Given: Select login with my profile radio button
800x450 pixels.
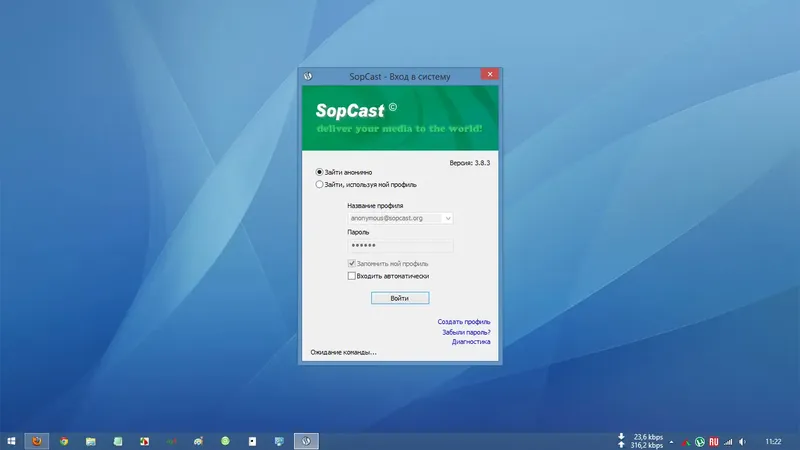Looking at the screenshot, I should point(319,184).
